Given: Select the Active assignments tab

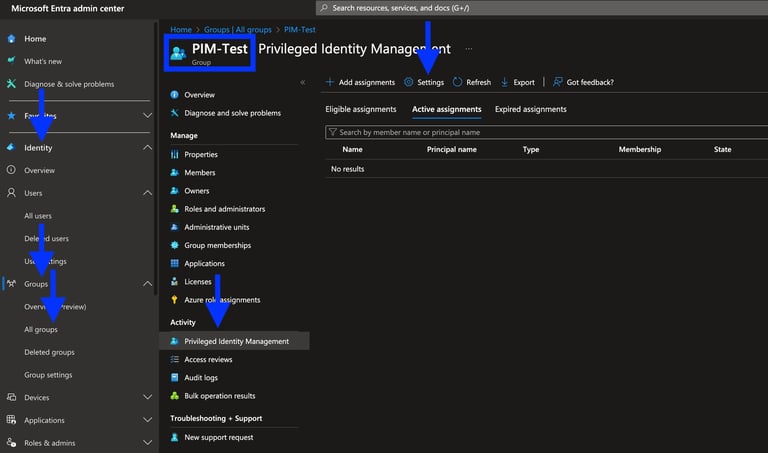Looking at the screenshot, I should point(446,109).
